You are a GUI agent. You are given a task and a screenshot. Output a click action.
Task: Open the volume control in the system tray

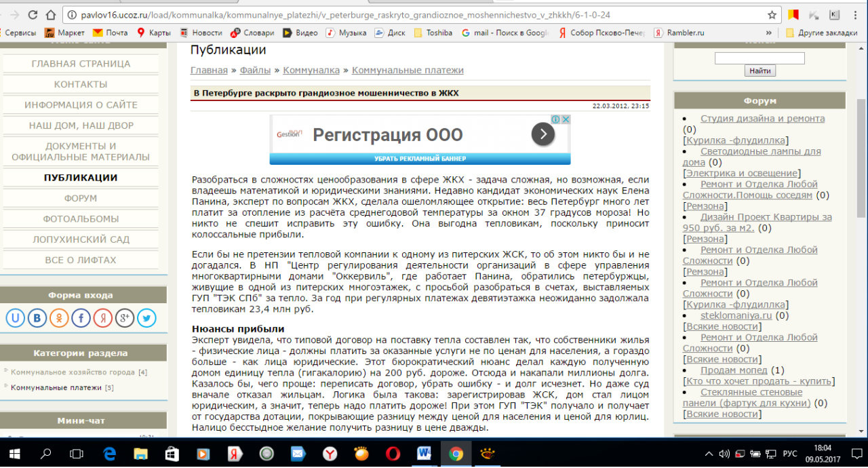coord(724,453)
